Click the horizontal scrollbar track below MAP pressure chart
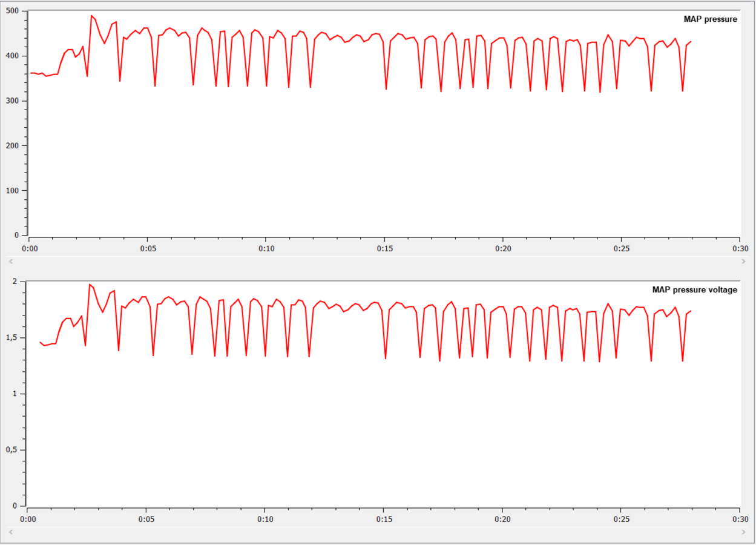756x545 pixels. (377, 261)
